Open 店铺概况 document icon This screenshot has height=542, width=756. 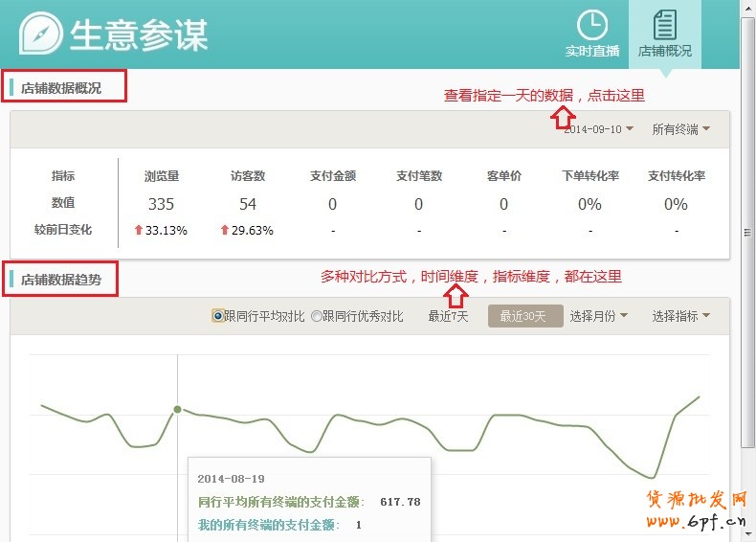(x=664, y=26)
